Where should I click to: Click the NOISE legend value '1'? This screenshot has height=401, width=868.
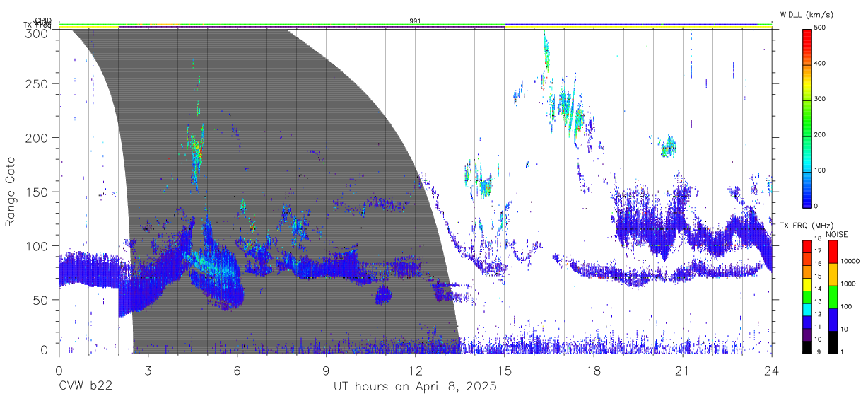point(840,352)
